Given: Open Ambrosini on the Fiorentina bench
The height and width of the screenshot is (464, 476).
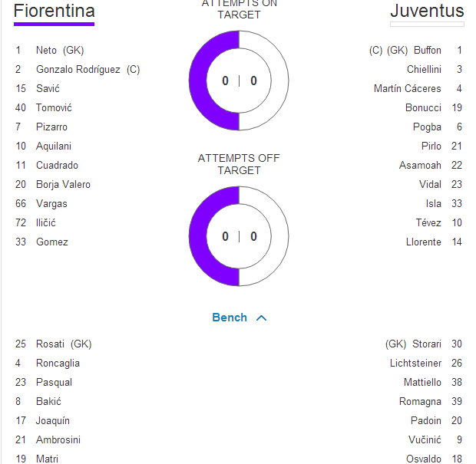Looking at the screenshot, I should click(x=58, y=439).
